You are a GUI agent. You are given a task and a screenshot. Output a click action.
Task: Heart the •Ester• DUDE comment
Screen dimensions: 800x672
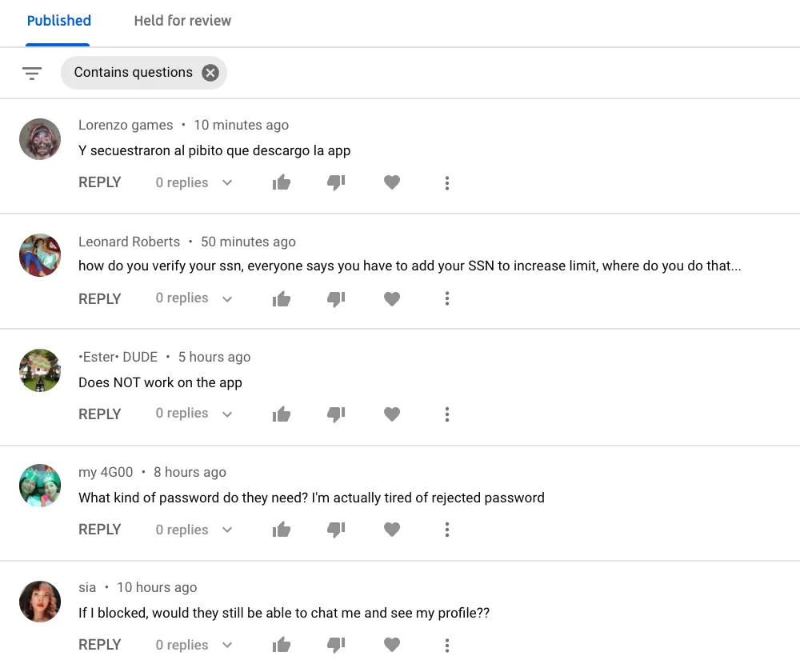pos(391,414)
